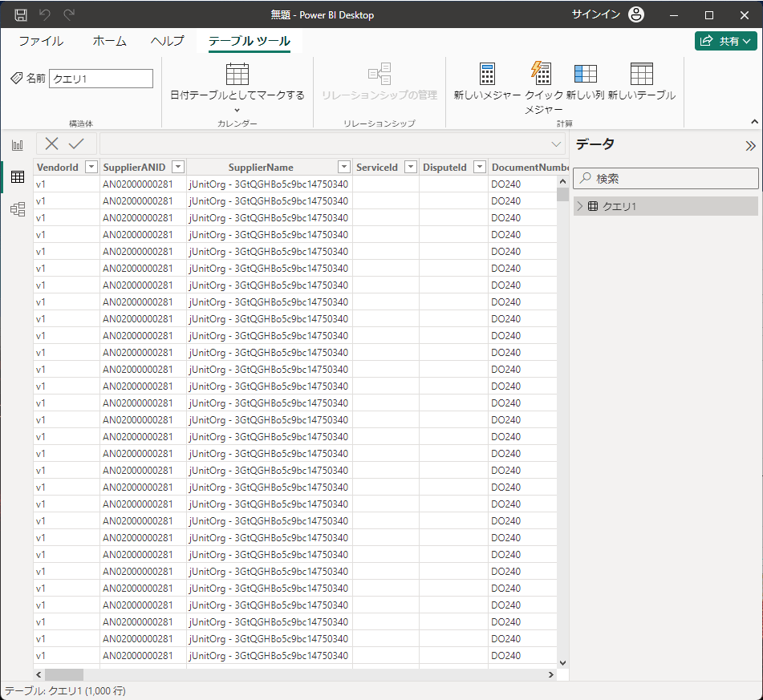
Task: Click the formula bar input area
Action: 326,144
